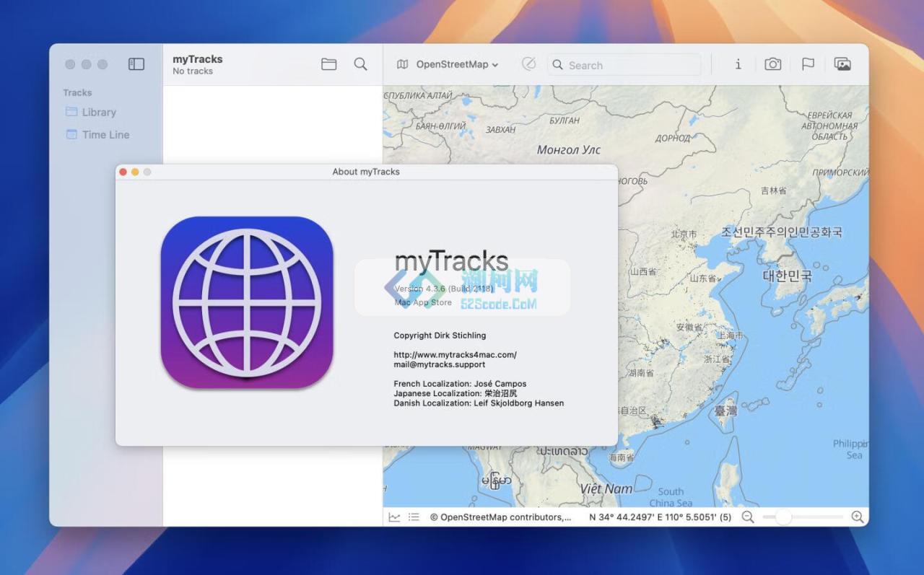Click the http://www.mytracks4mac.com/ URL text
The image size is (924, 575).
[455, 354]
